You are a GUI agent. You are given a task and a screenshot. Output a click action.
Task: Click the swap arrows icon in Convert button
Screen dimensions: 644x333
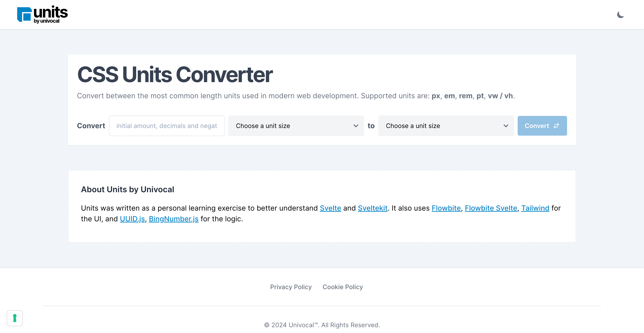click(x=556, y=126)
